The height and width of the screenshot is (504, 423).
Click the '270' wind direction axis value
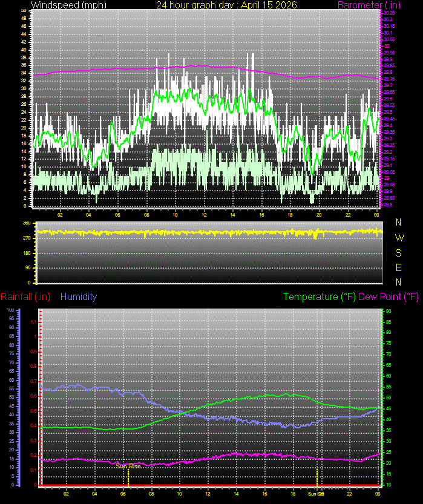[x=27, y=238]
